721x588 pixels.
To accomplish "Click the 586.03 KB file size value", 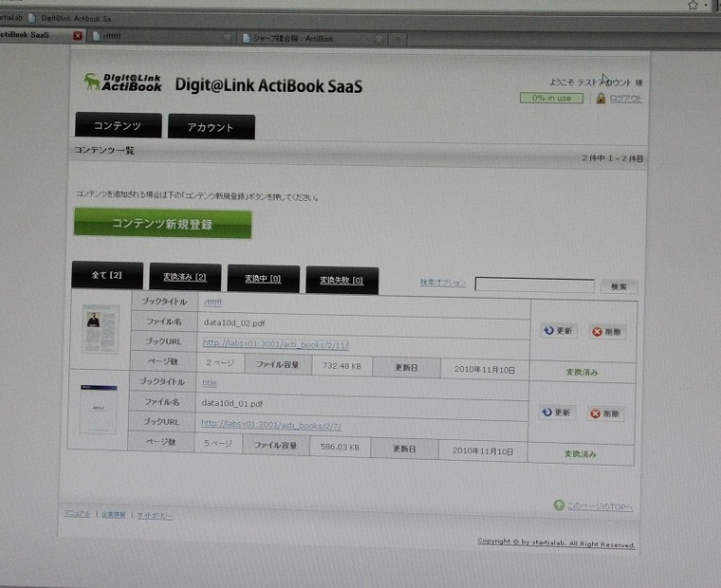I will tap(340, 447).
